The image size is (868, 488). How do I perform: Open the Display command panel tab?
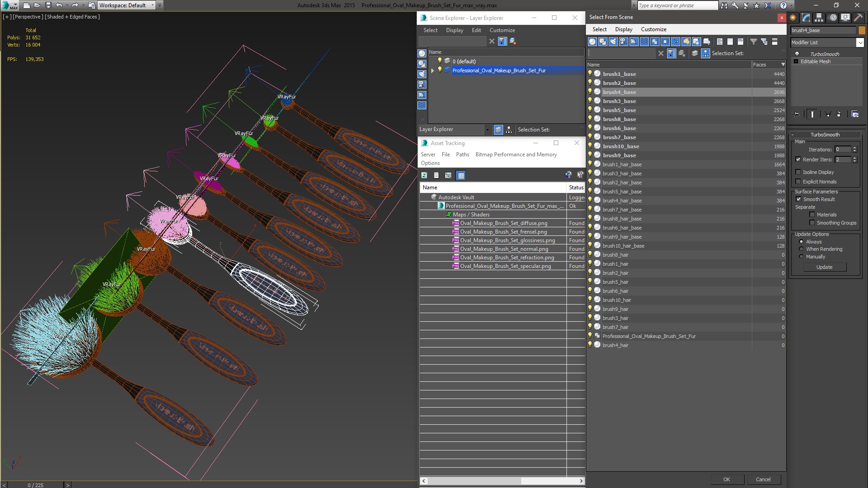click(x=845, y=18)
